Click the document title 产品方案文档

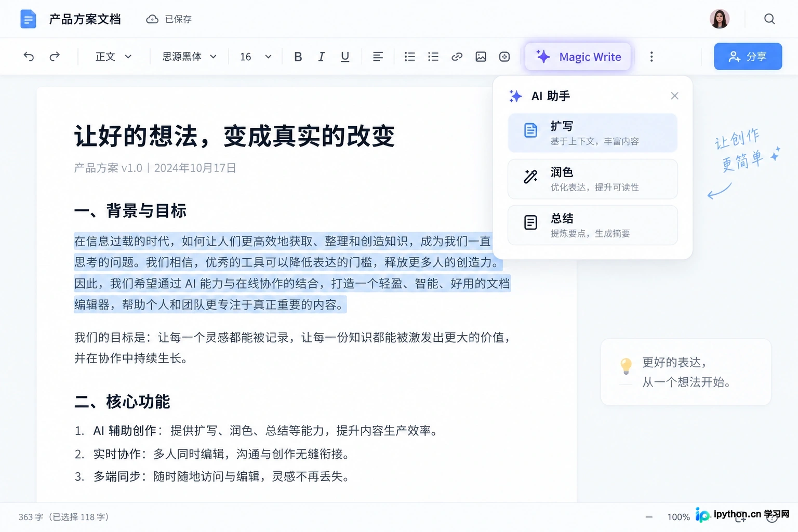pyautogui.click(x=85, y=19)
